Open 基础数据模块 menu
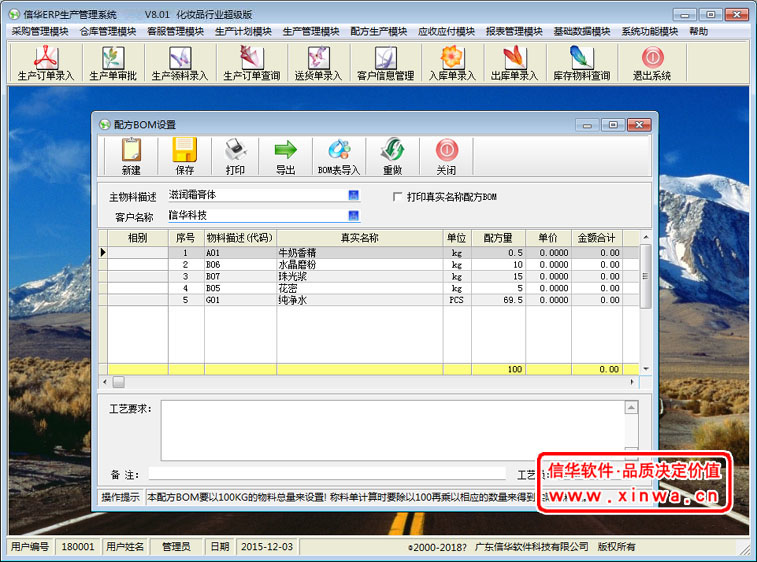Viewport: 757px width, 562px height. [x=582, y=31]
